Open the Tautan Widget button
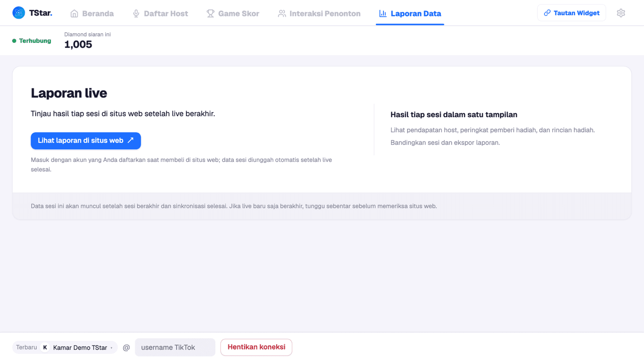The image size is (644, 362). (x=572, y=13)
